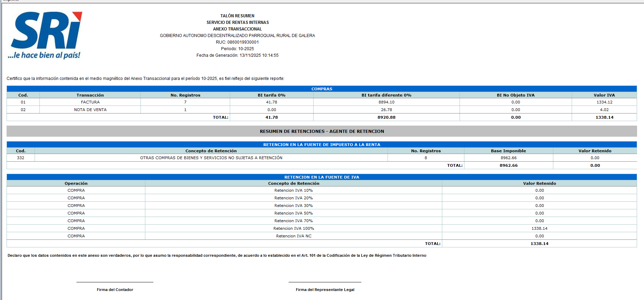Click the COMPRAS table header bar
The width and height of the screenshot is (644, 300).
click(321, 89)
